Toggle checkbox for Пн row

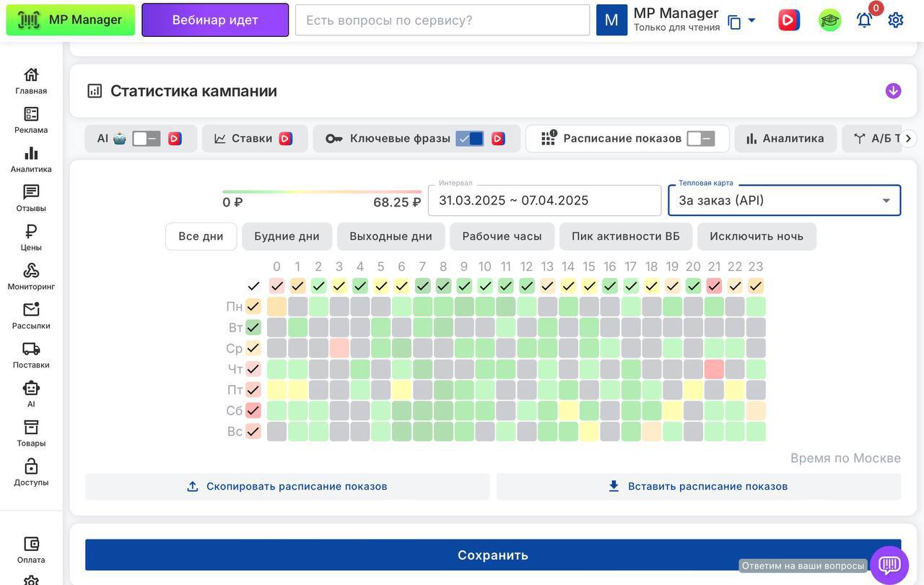[x=253, y=307]
